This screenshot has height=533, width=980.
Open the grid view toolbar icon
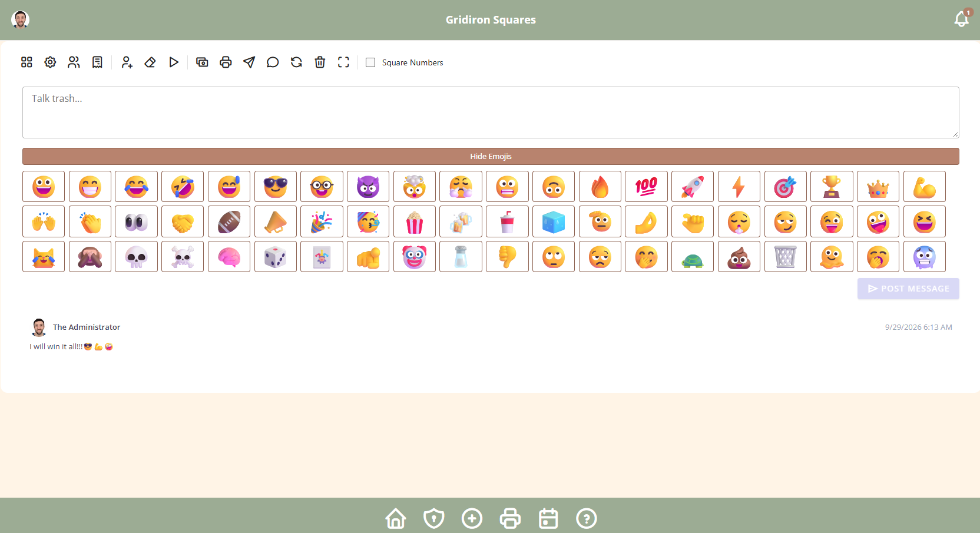tap(27, 62)
